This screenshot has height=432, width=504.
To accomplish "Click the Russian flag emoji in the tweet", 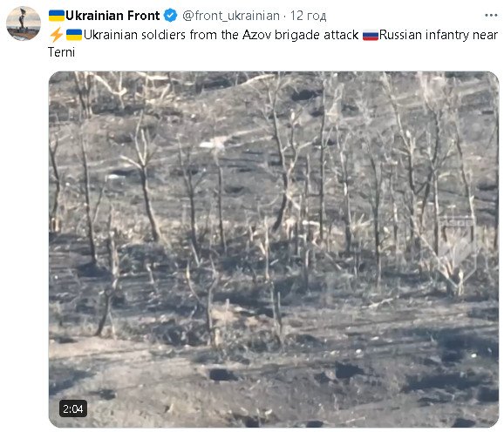I will [371, 35].
